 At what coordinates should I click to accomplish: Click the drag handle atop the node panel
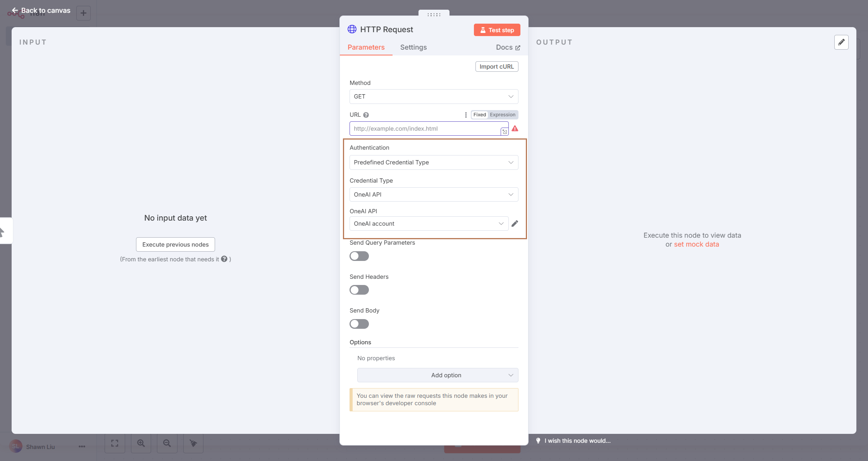434,15
